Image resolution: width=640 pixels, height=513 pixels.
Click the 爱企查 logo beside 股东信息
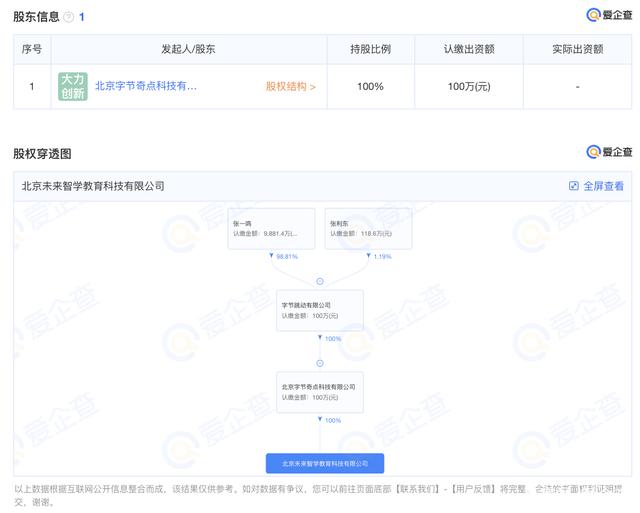(x=609, y=15)
